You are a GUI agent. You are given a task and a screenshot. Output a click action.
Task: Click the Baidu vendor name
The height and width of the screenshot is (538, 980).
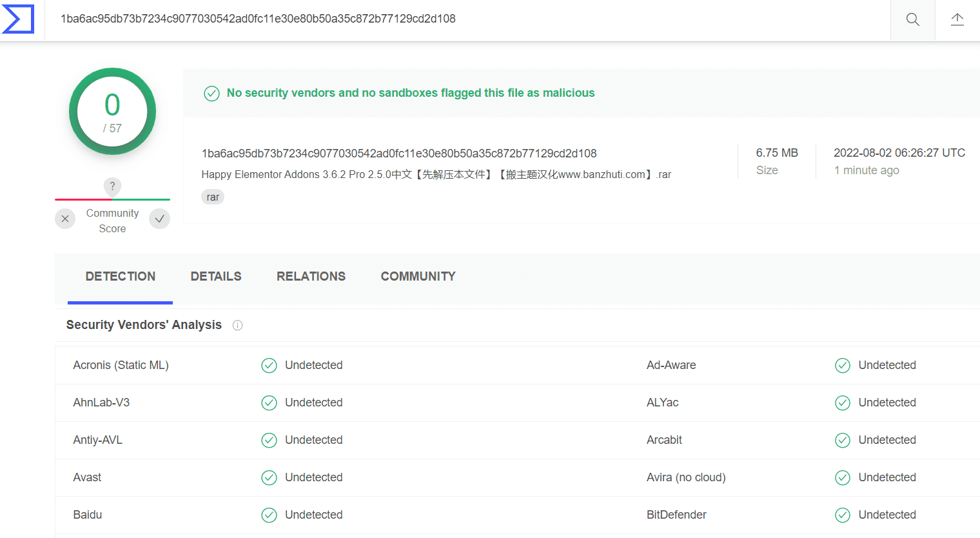click(88, 515)
